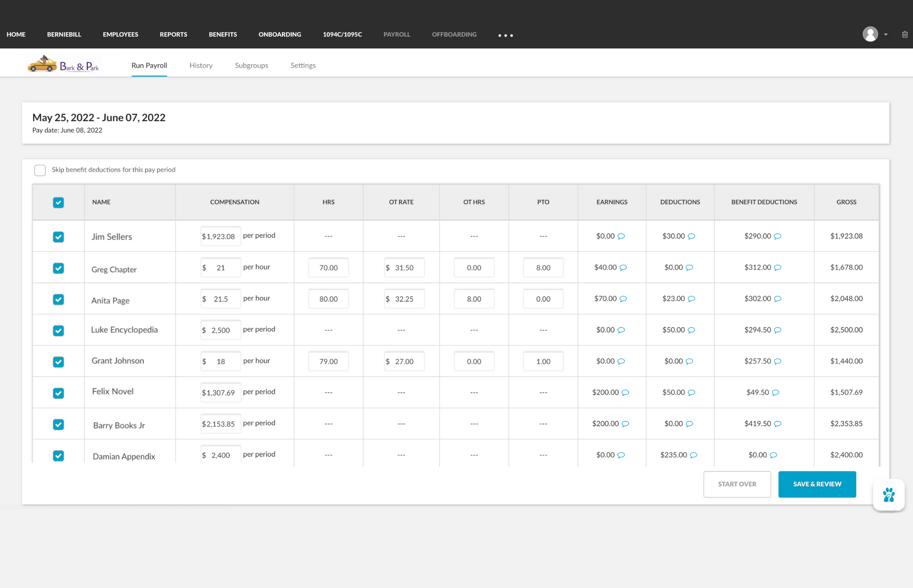This screenshot has width=913, height=588.
Task: Switch to the History tab
Action: point(201,65)
